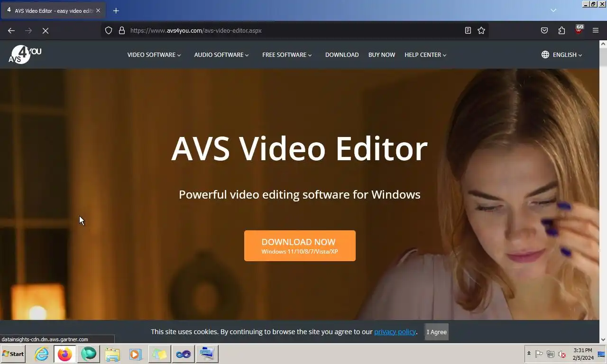Open the On-Screen Keyboard taskbar icon
This screenshot has width=607, height=364.
point(207,354)
